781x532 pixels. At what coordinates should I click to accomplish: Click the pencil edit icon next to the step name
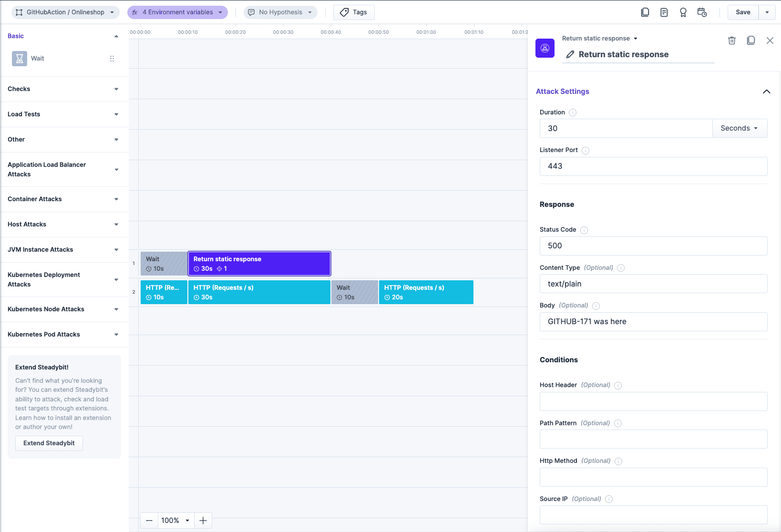[x=570, y=54]
